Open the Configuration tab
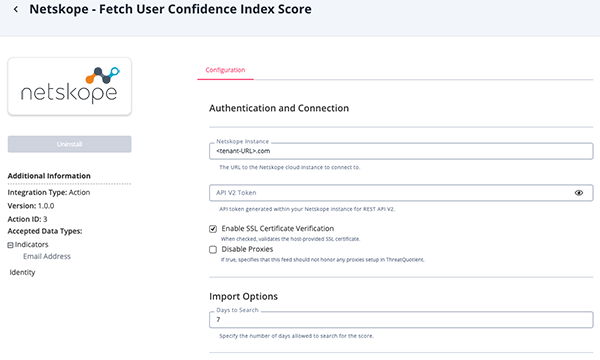 point(225,70)
